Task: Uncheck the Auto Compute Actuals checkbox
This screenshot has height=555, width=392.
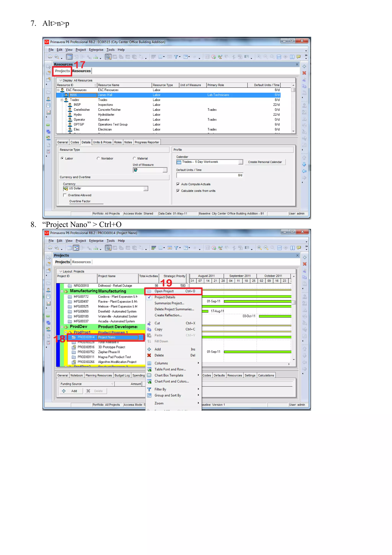Action: tap(178, 184)
